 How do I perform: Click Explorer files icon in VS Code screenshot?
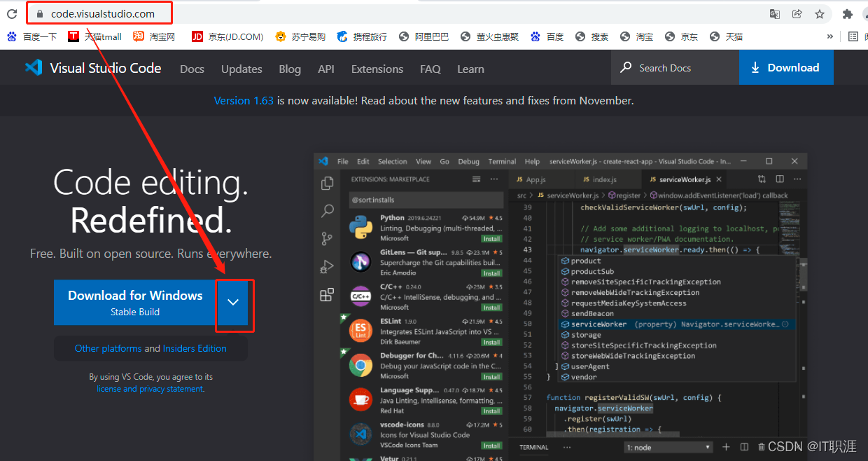pos(327,184)
